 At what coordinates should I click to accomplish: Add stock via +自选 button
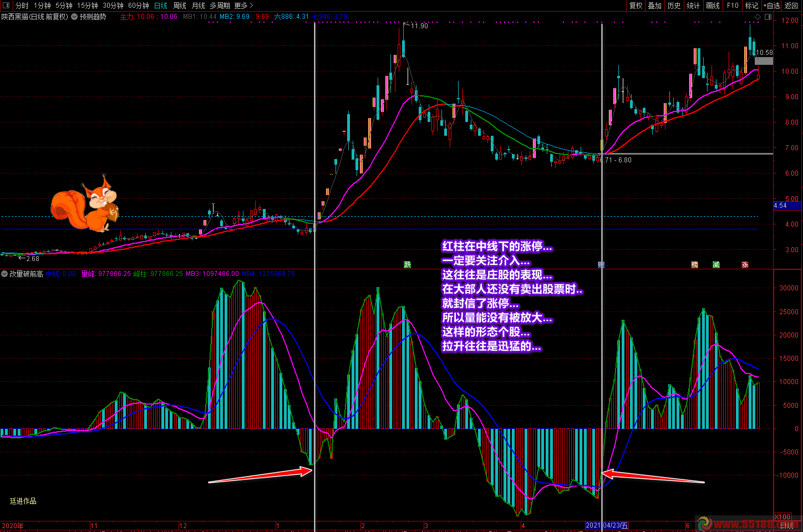click(x=771, y=6)
